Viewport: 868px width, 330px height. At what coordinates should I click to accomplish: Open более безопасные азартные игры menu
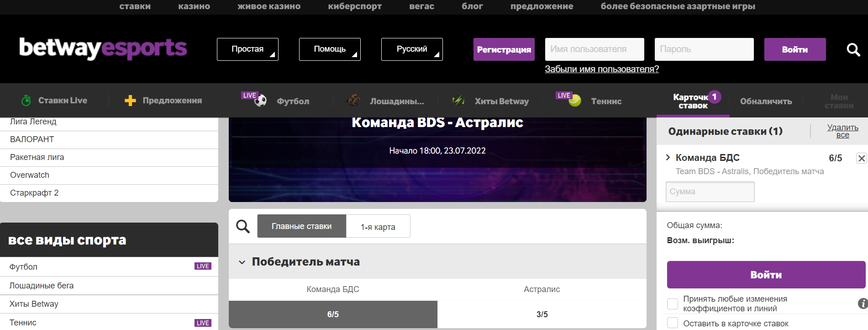678,6
